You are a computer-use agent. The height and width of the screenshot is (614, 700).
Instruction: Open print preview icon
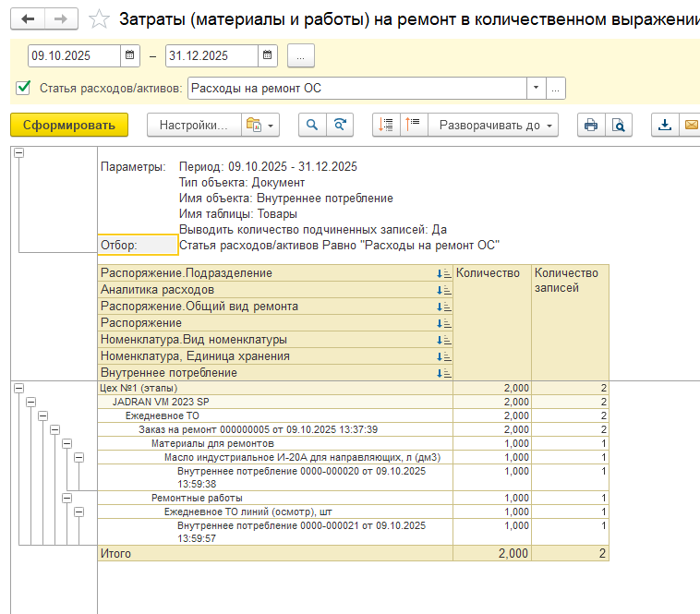coord(619,126)
